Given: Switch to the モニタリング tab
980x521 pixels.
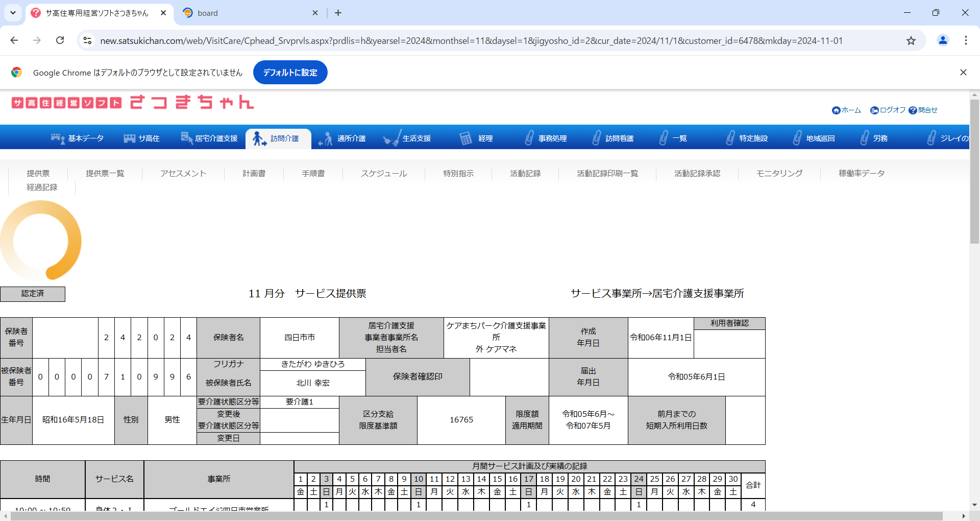Looking at the screenshot, I should tap(779, 174).
